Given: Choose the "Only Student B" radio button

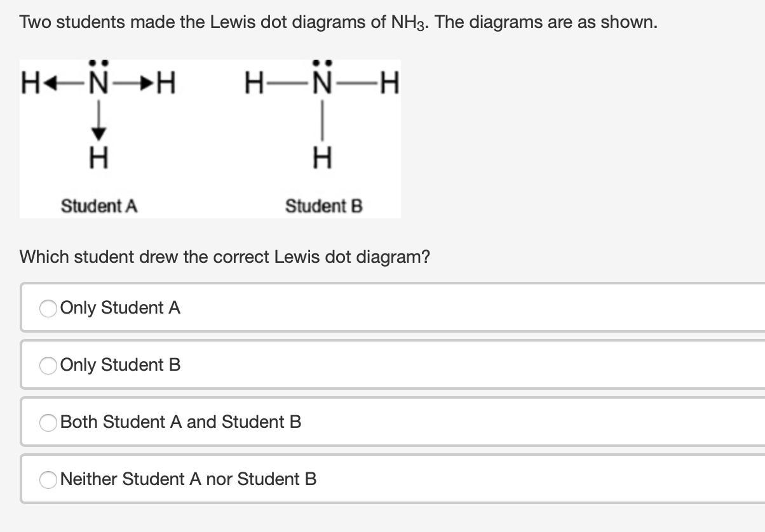Looking at the screenshot, I should [x=48, y=366].
